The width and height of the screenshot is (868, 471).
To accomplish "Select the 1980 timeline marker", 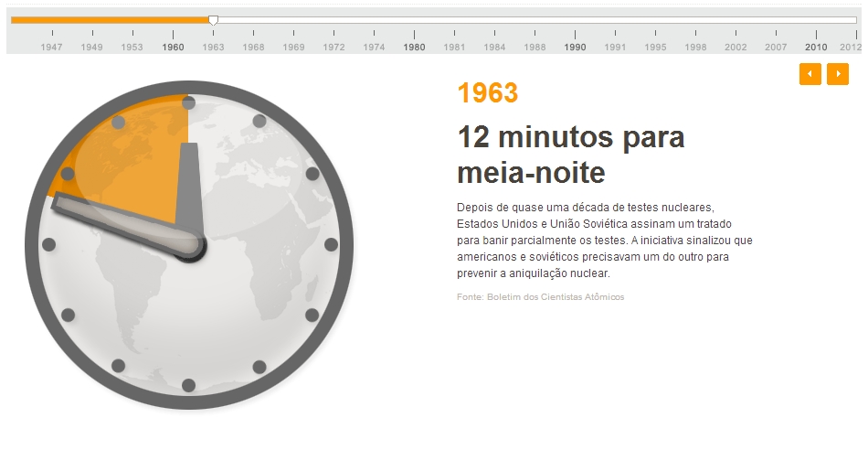I will pyautogui.click(x=415, y=47).
